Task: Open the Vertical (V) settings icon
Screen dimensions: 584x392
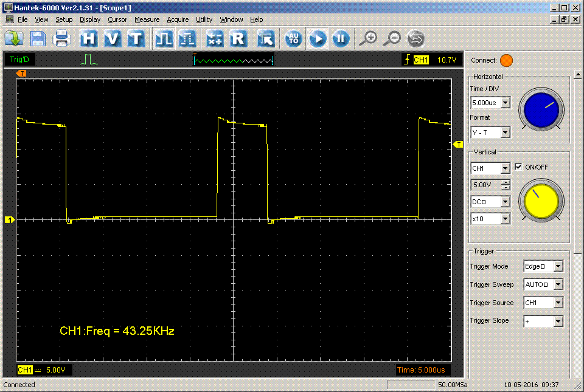Action: click(x=113, y=39)
